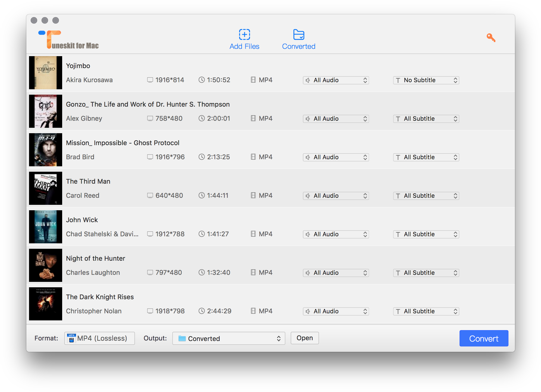Change audio track selection for The Third Man
The image size is (541, 392).
[x=336, y=196]
